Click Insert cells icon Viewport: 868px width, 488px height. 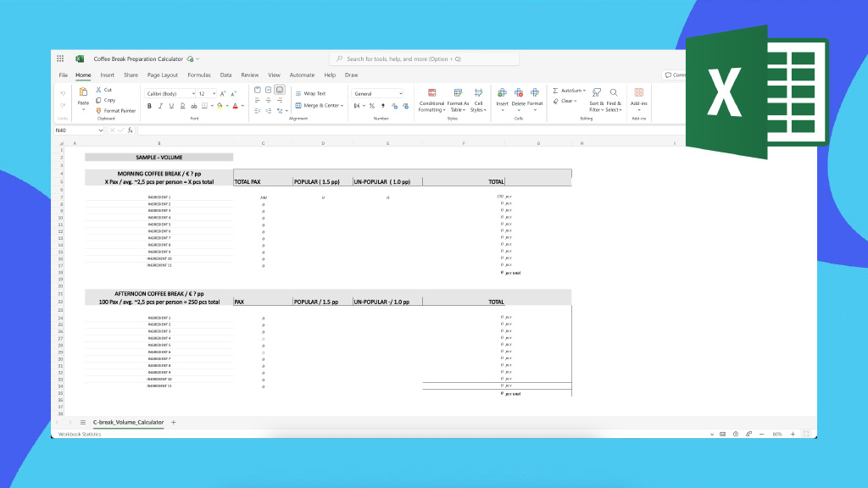pyautogui.click(x=502, y=93)
